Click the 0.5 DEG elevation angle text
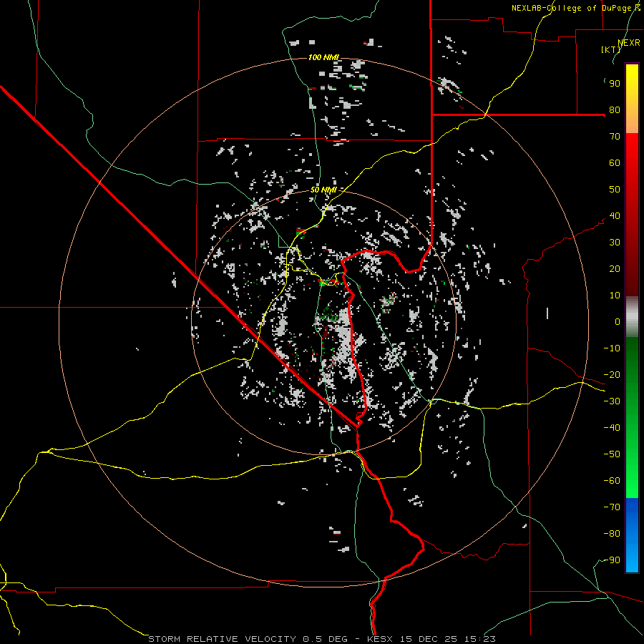This screenshot has height=644, width=644. [325, 639]
